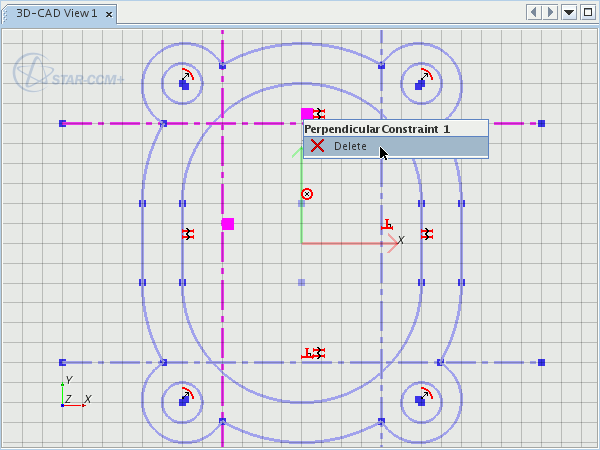The height and width of the screenshot is (450, 600).
Task: Click the XYZ coordinate triad in the corner
Action: (72, 394)
